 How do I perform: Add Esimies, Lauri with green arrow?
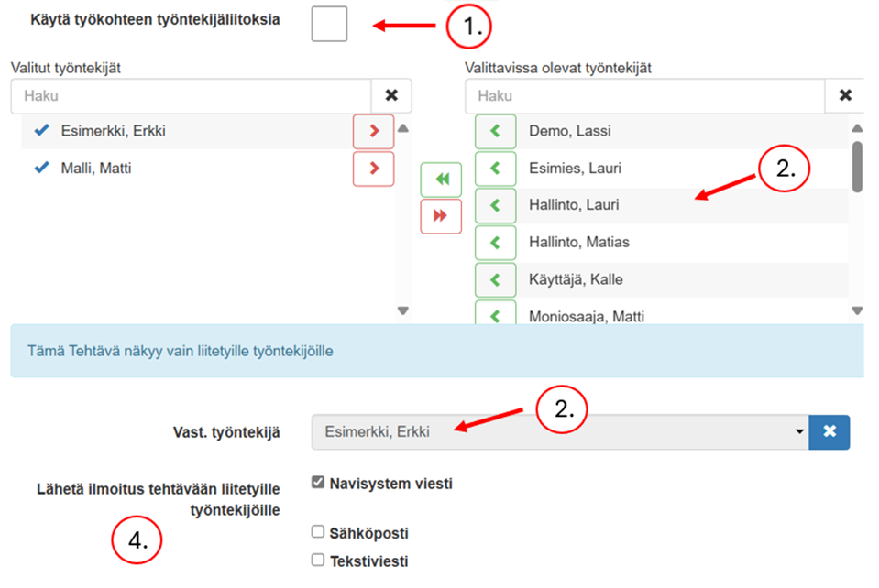click(x=495, y=169)
